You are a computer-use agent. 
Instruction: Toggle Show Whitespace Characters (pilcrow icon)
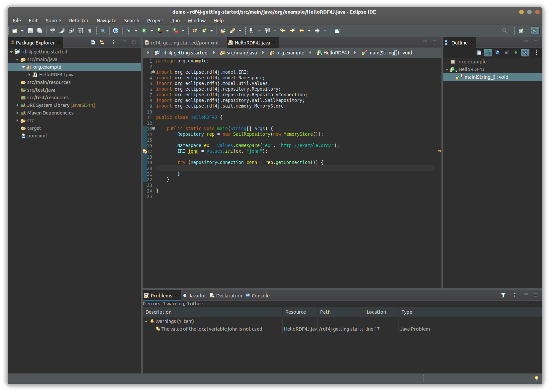[90, 31]
